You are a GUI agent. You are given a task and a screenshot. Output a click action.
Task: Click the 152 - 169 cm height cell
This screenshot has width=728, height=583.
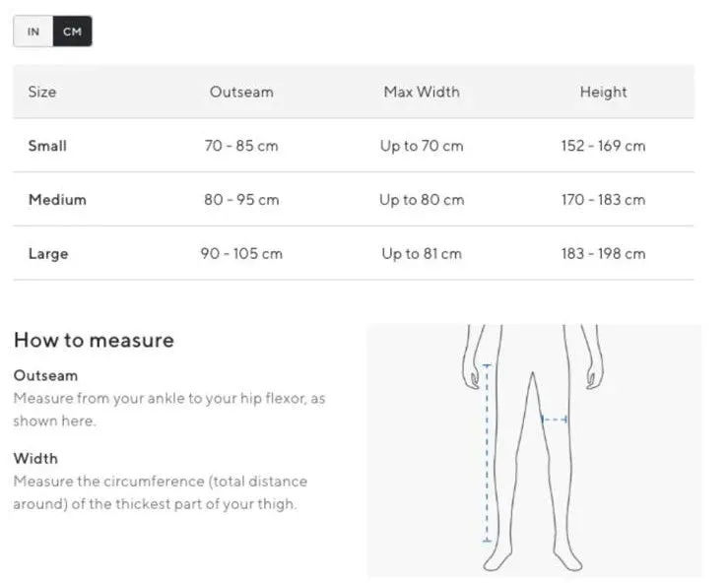pyautogui.click(x=603, y=146)
